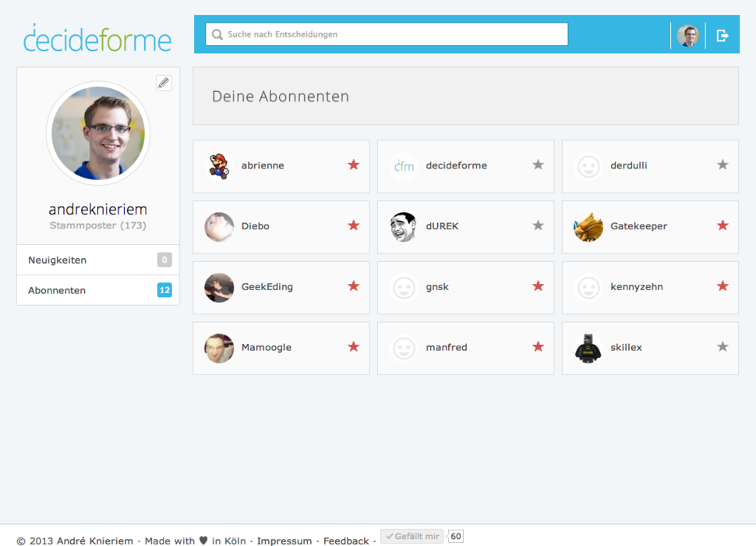Screen dimensions: 756x546
Task: Open the user avatar in top bar
Action: pyautogui.click(x=687, y=35)
